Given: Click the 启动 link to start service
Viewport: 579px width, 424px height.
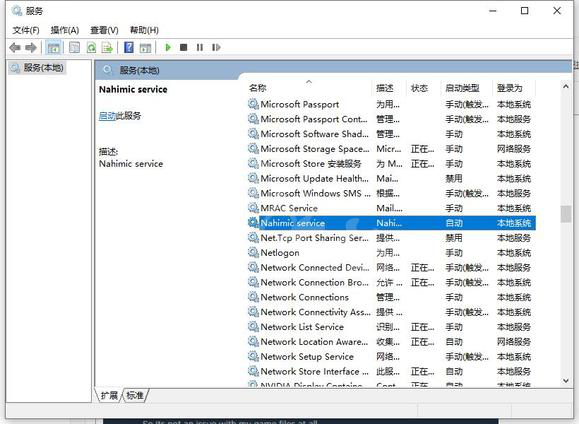Looking at the screenshot, I should click(107, 116).
